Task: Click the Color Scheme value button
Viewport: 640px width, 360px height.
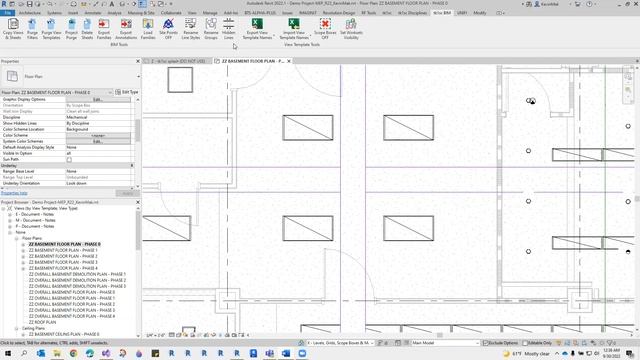Action: point(98,136)
